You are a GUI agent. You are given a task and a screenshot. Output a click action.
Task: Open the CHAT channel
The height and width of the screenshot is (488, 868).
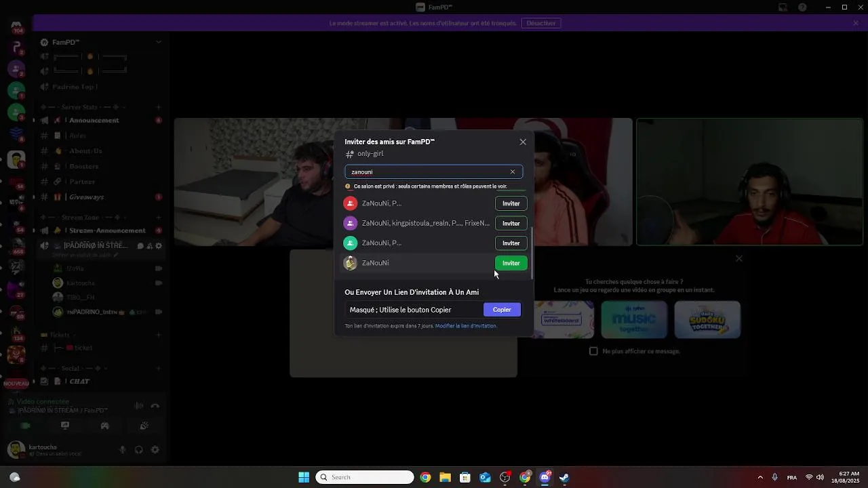click(x=100, y=381)
